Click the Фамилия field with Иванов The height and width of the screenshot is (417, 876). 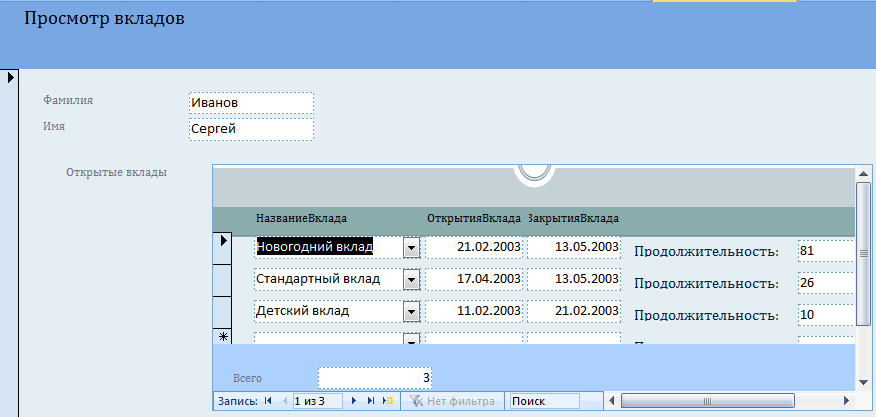click(251, 103)
